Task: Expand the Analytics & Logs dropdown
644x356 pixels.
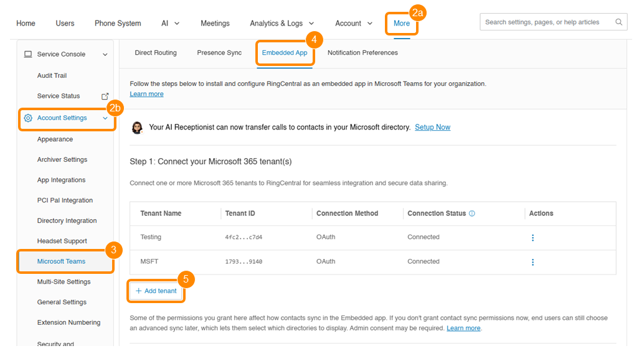Action: 311,24
